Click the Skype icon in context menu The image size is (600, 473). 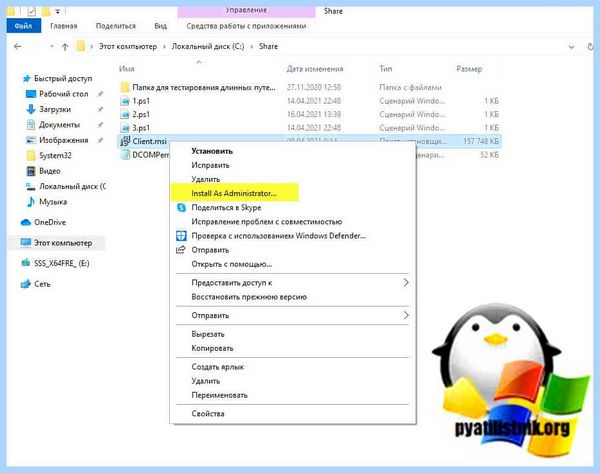click(181, 207)
